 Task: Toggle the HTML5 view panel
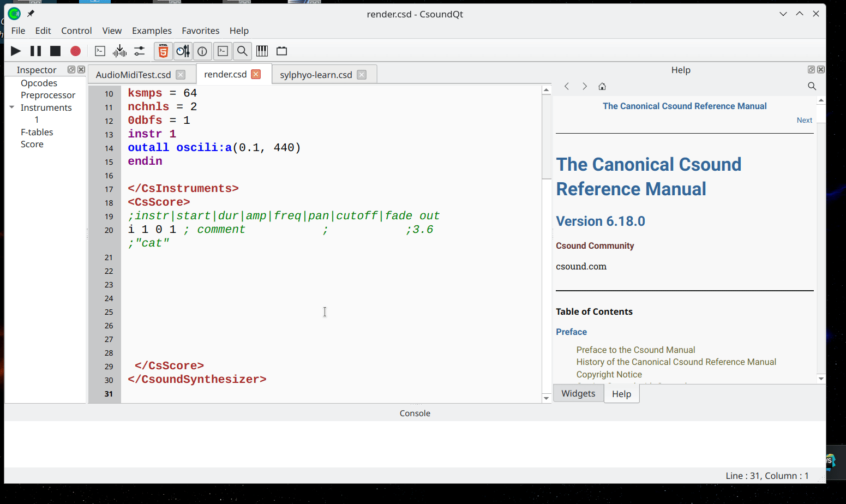(163, 51)
